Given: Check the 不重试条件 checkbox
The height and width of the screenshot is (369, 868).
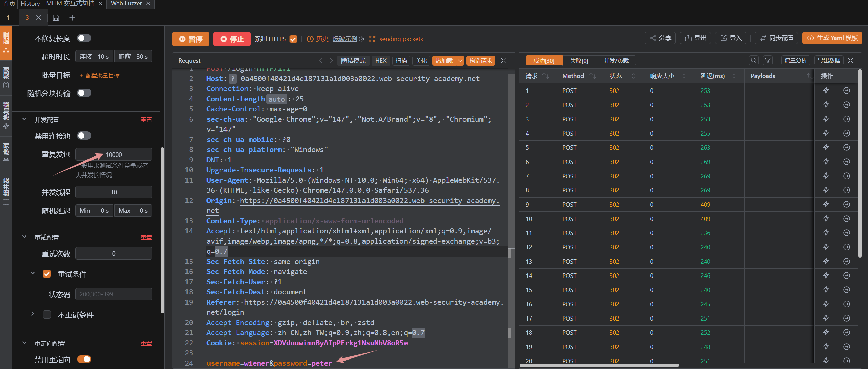Looking at the screenshot, I should pos(47,314).
